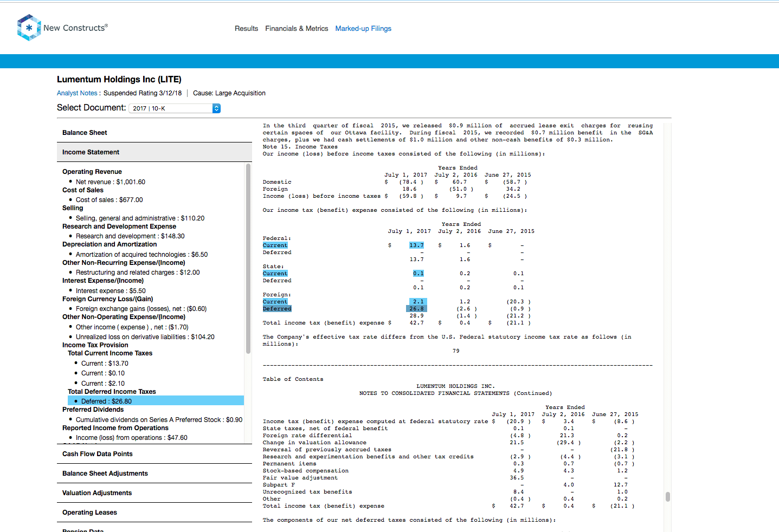Select Current : $2.10 item
This screenshot has height=532, width=779.
tap(103, 384)
